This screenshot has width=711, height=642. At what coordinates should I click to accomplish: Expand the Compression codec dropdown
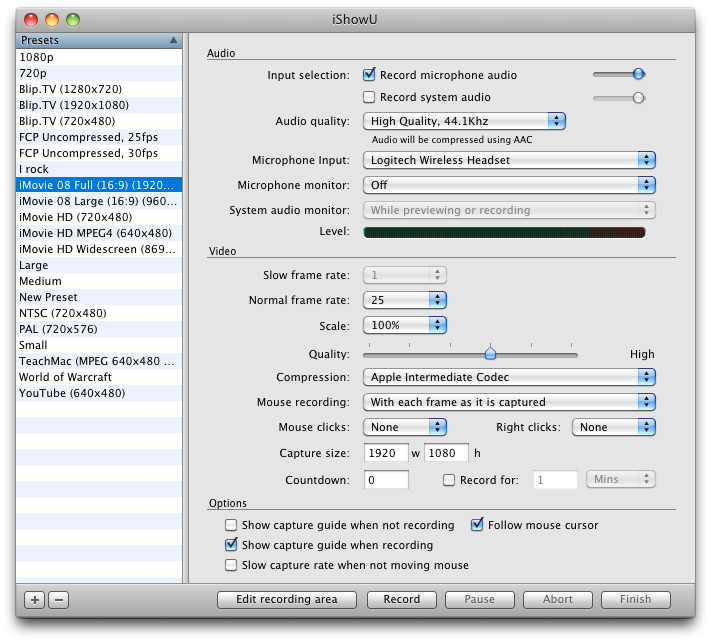pos(508,377)
